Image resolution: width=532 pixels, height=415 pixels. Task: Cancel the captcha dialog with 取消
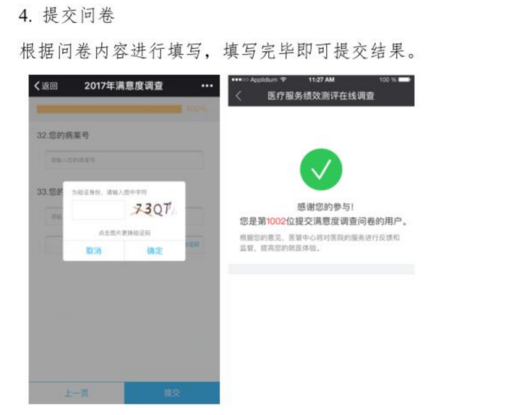point(94,251)
